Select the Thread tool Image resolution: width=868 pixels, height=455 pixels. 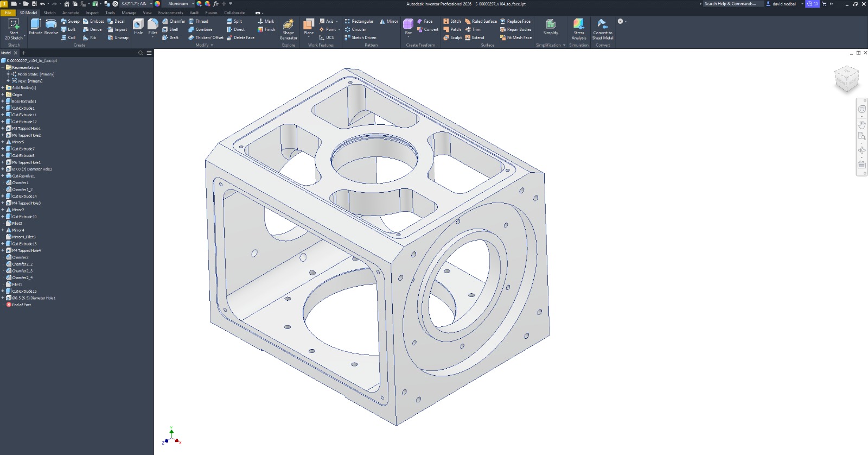coord(198,21)
